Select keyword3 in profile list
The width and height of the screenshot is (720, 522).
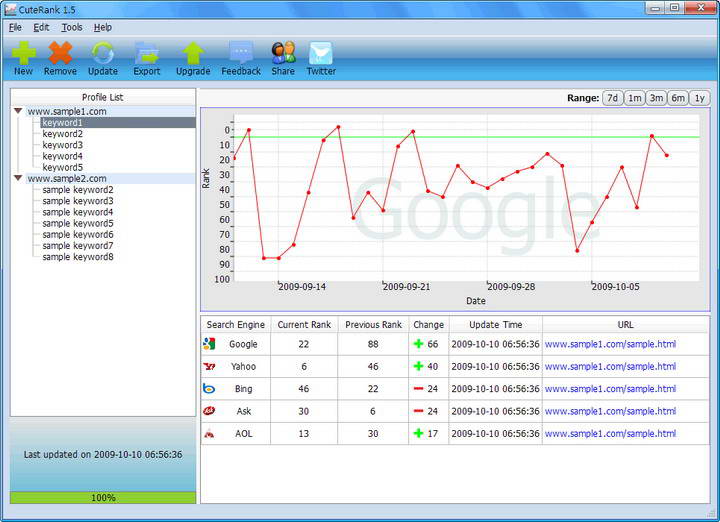[62, 145]
